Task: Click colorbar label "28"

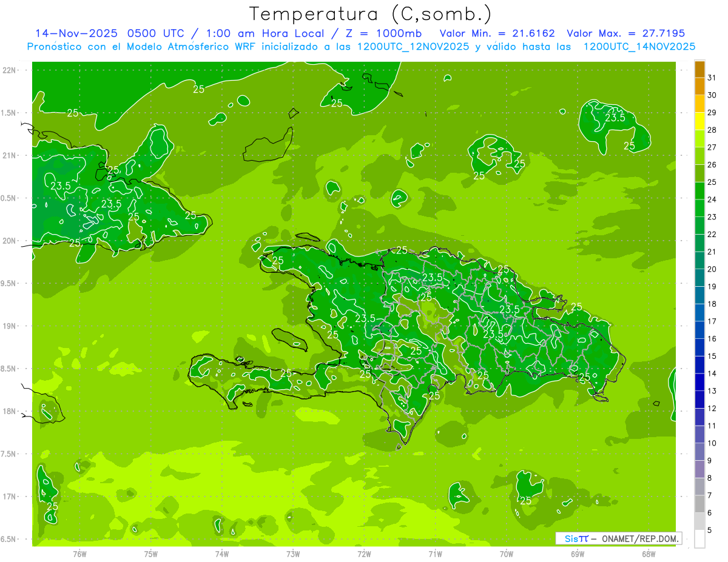Action: pyautogui.click(x=712, y=130)
